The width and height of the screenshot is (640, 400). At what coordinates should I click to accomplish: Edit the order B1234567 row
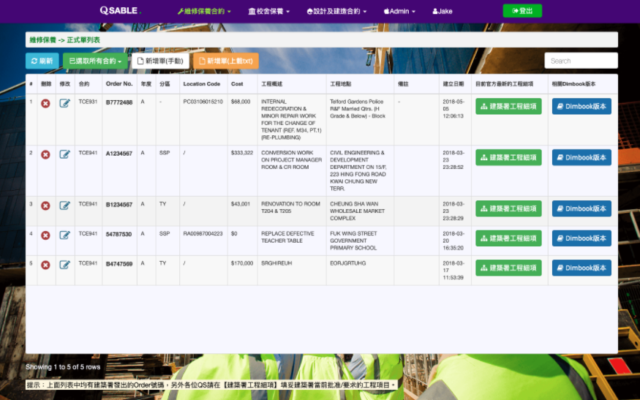[x=64, y=205]
